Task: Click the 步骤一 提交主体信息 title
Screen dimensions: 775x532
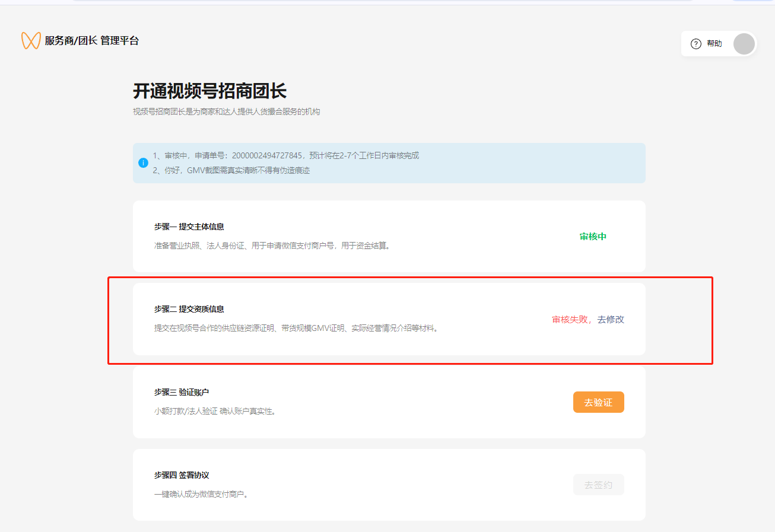Action: pyautogui.click(x=189, y=227)
